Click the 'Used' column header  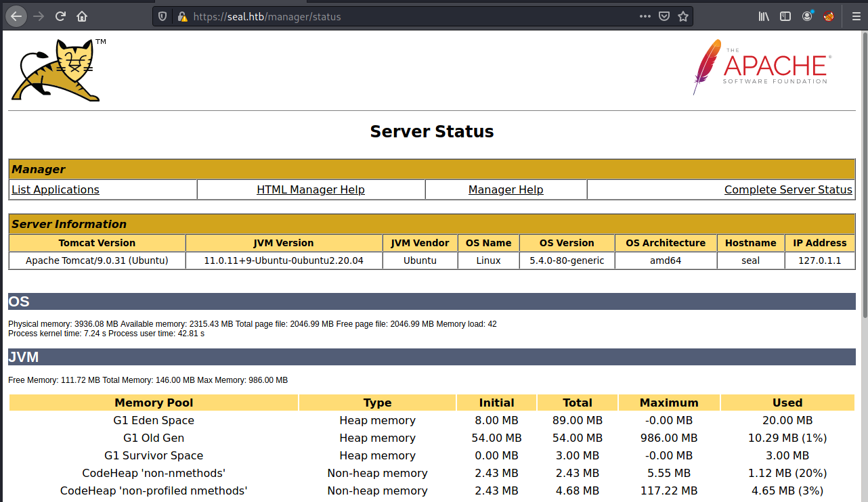pos(787,403)
